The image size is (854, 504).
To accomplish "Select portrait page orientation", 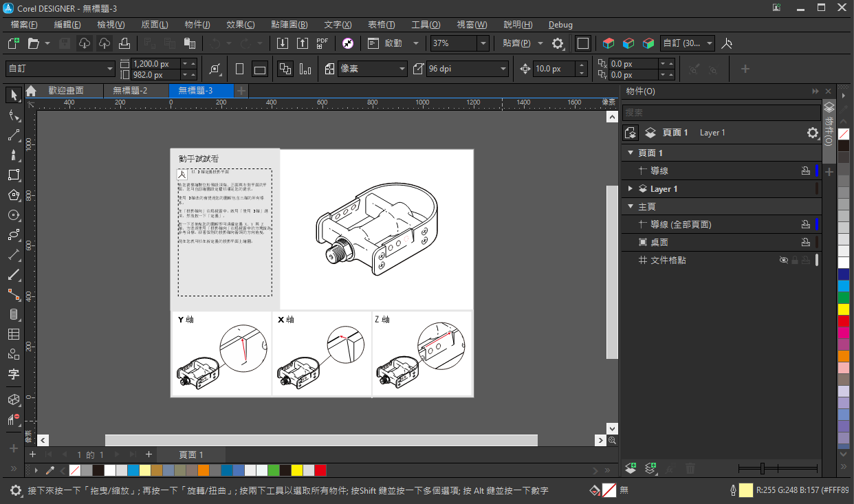I will tap(240, 69).
